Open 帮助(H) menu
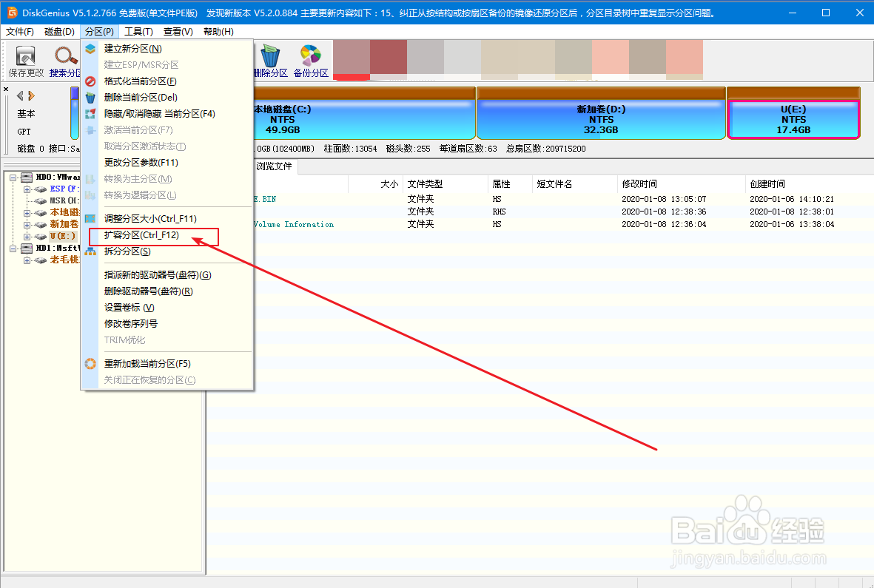The image size is (874, 588). point(218,32)
